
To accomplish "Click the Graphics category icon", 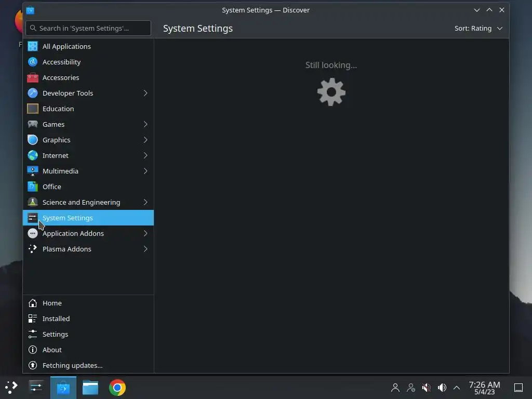I will coord(33,140).
